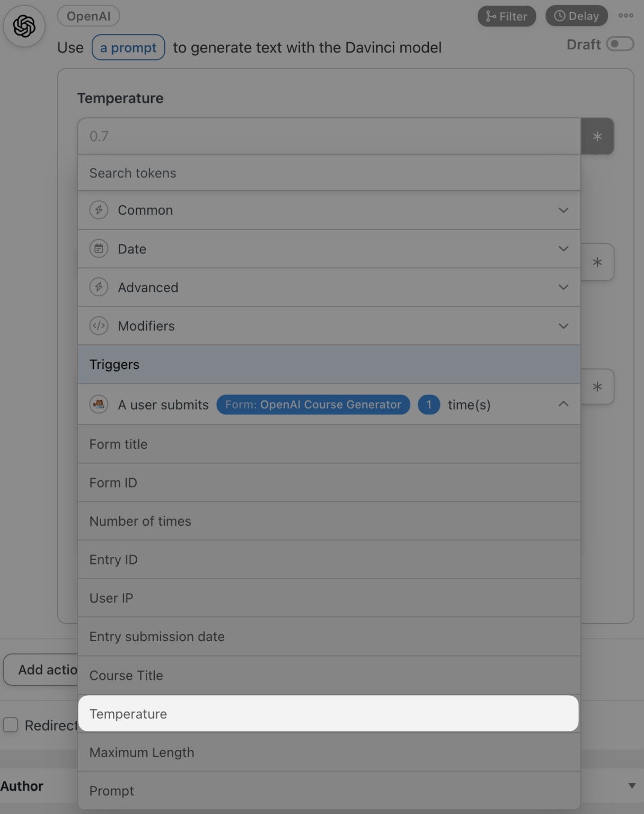Image resolution: width=644 pixels, height=814 pixels.
Task: Toggle the Draft switch
Action: [x=620, y=45]
